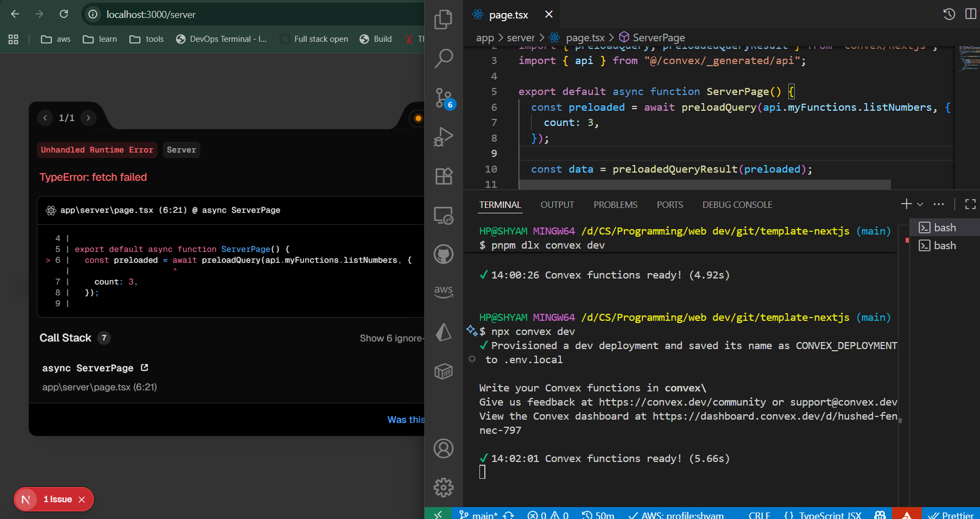Open the Run and Debug view
This screenshot has width=980, height=519.
tap(443, 137)
